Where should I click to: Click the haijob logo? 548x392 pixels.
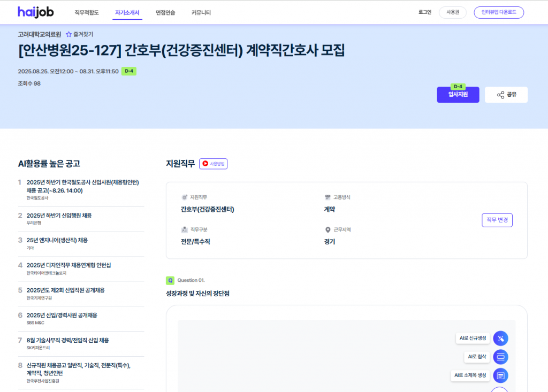[36, 12]
